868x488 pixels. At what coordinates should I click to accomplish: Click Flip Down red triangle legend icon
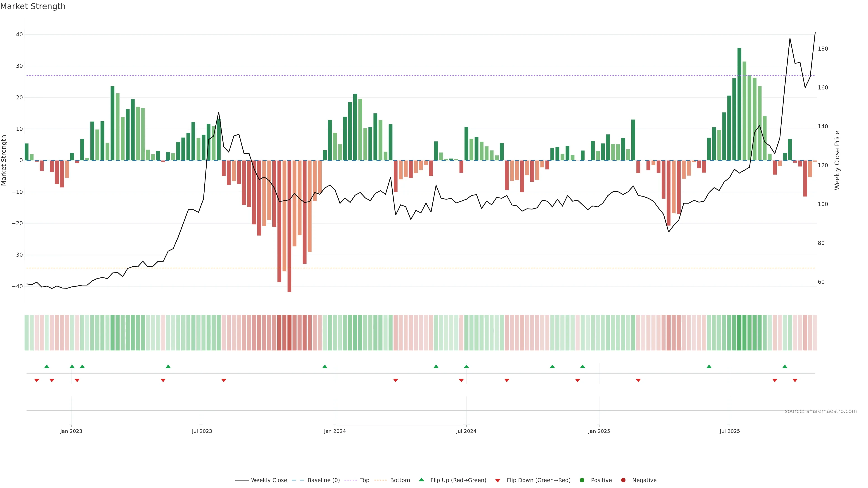coord(498,481)
